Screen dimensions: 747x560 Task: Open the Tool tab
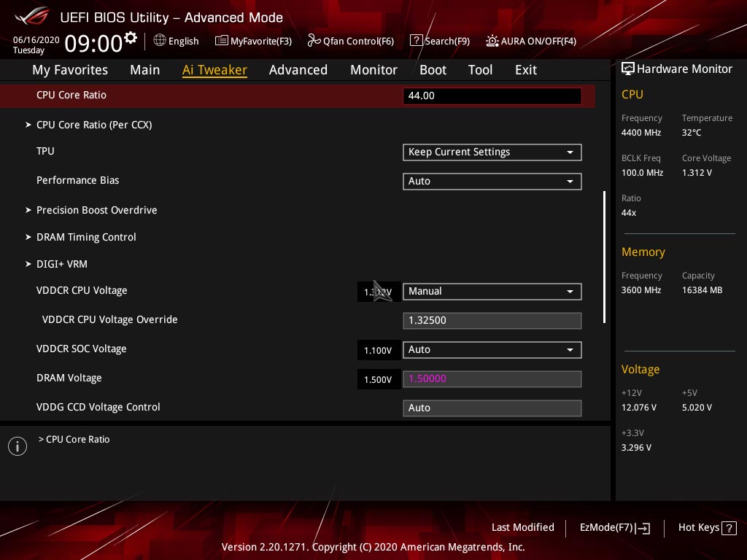(480, 70)
